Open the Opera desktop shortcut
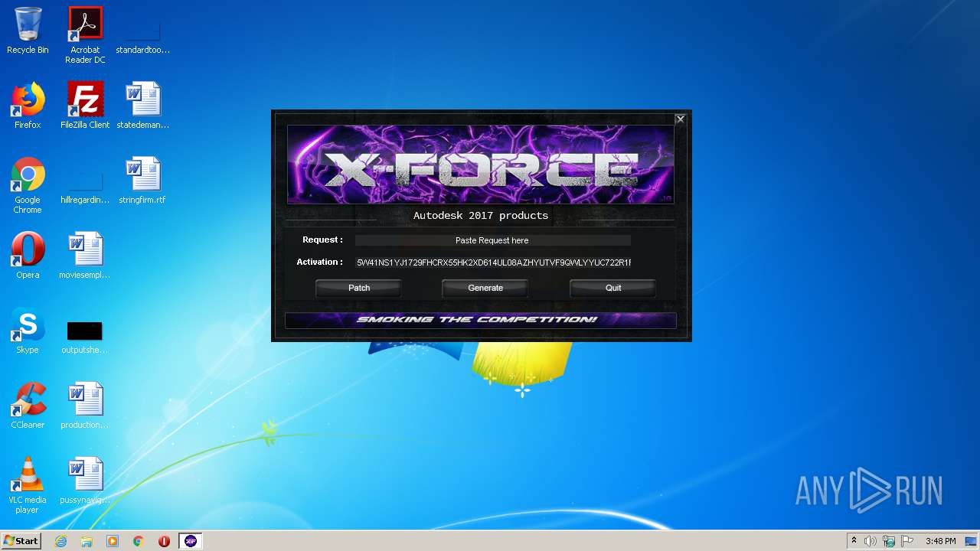980x551 pixels. [28, 256]
